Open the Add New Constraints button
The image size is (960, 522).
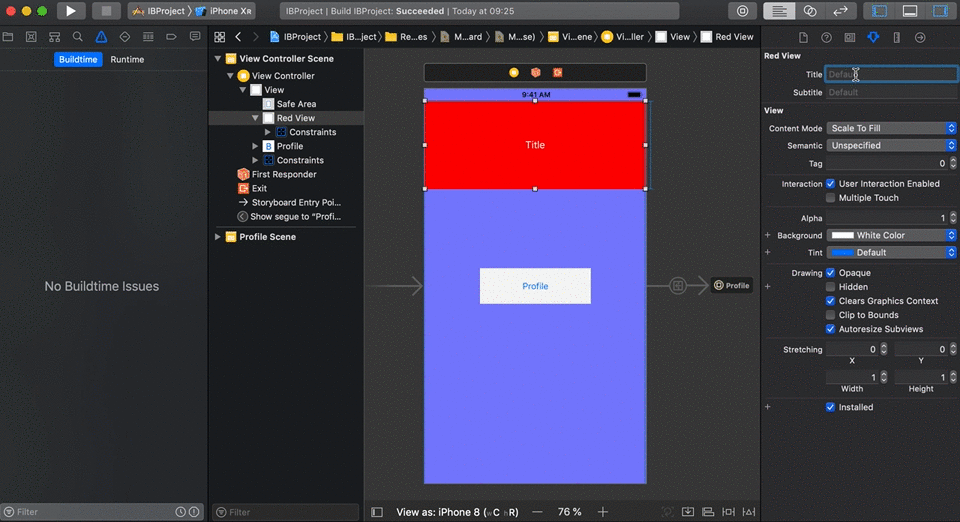729,512
